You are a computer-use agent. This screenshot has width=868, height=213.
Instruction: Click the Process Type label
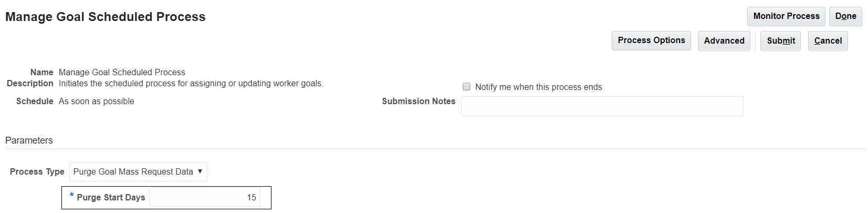37,172
